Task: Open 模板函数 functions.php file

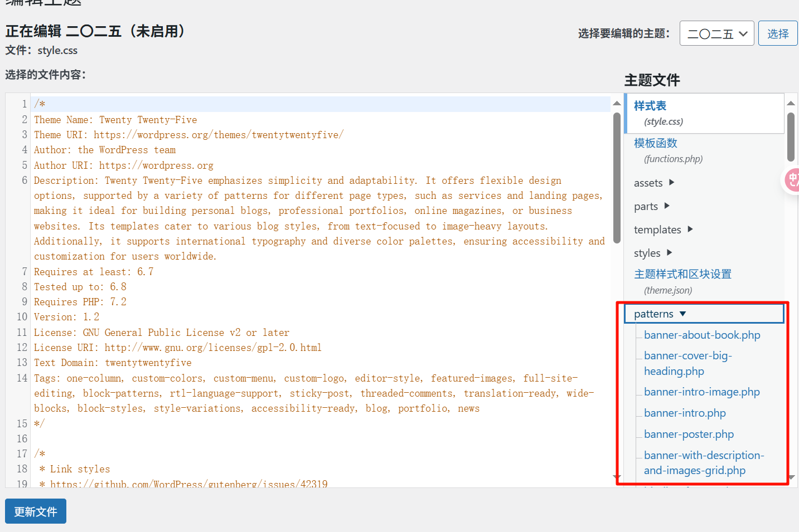Action: [x=656, y=143]
